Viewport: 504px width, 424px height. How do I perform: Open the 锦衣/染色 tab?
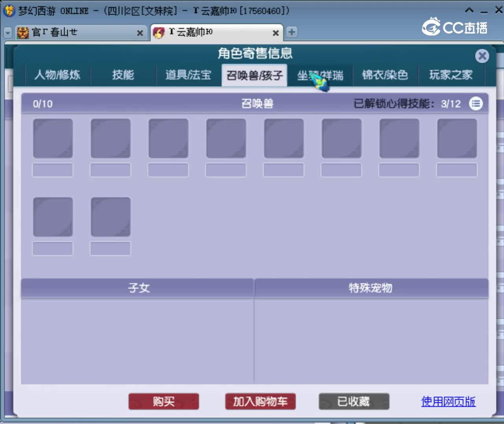(385, 75)
